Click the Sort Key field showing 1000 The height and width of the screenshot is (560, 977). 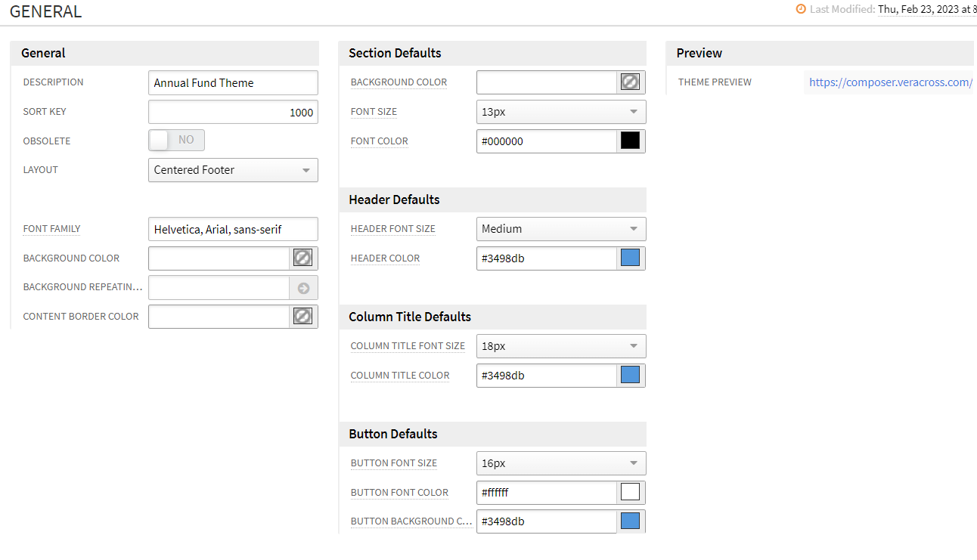click(x=232, y=112)
